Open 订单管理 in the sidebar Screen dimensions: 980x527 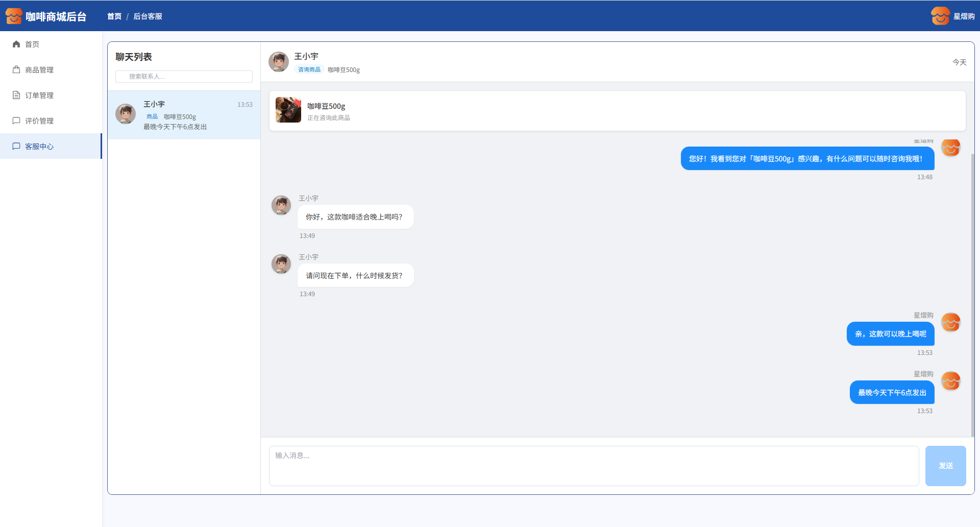click(x=39, y=95)
